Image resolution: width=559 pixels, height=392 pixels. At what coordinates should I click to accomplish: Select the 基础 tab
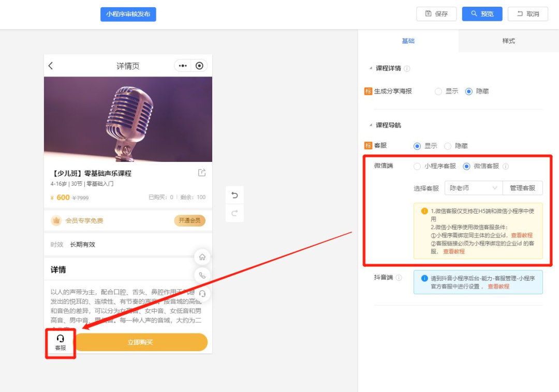click(408, 41)
